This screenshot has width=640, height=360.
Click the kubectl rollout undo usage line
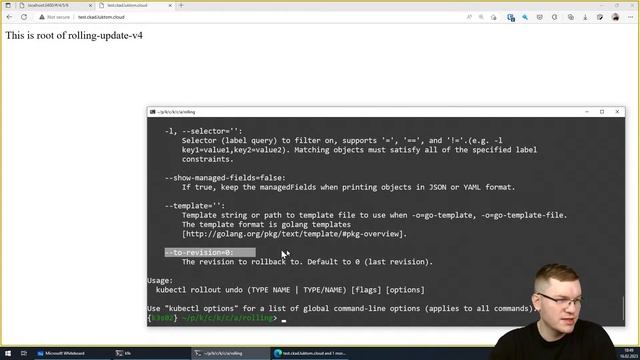coord(290,290)
